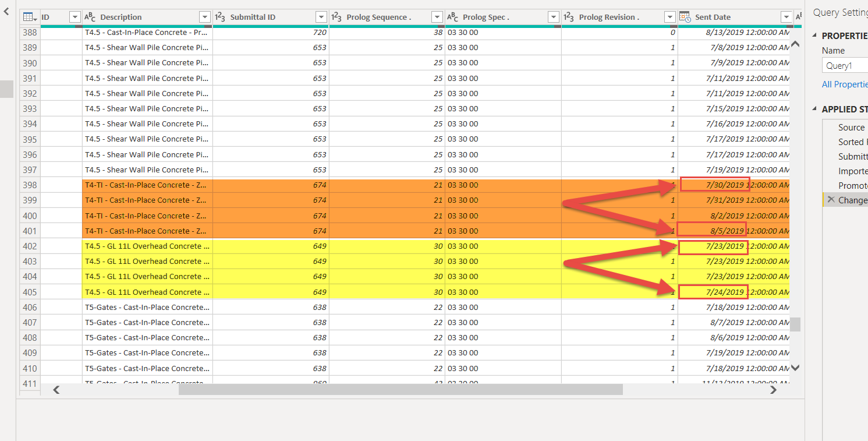Click the Sent Date cell 8/13/2019

pyautogui.click(x=734, y=33)
